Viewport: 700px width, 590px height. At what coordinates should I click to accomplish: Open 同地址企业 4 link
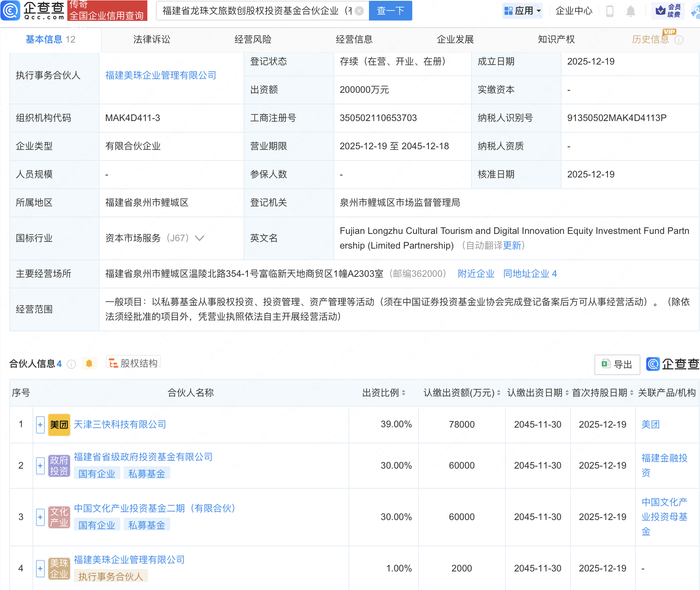530,274
